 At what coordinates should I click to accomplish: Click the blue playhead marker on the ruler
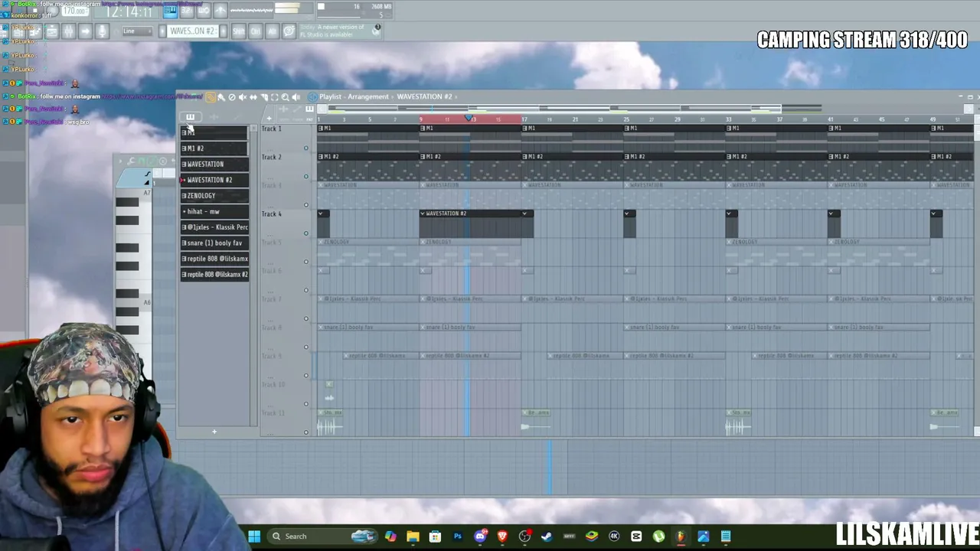pyautogui.click(x=469, y=119)
